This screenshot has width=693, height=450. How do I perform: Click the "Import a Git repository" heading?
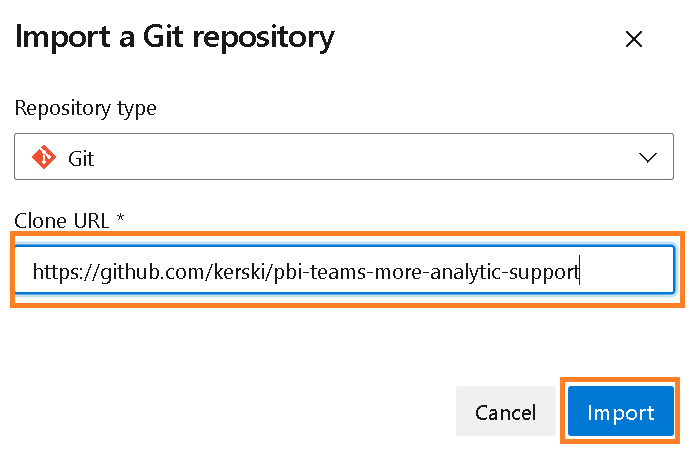click(175, 38)
